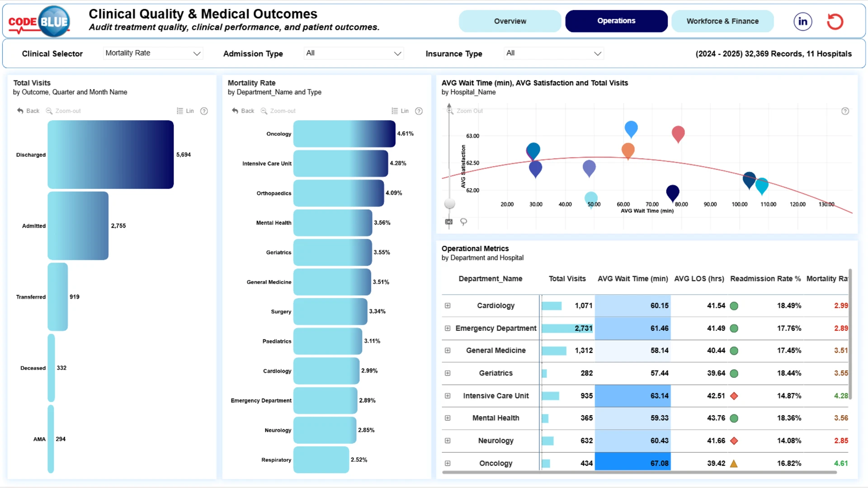This screenshot has width=868, height=488.
Task: Open the LinkedIn profile icon
Action: click(x=802, y=21)
